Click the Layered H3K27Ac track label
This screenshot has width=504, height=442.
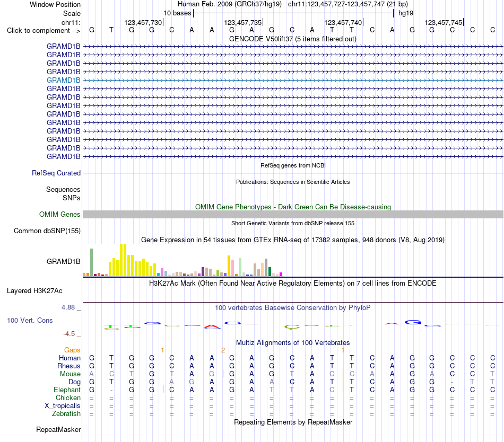point(34,291)
